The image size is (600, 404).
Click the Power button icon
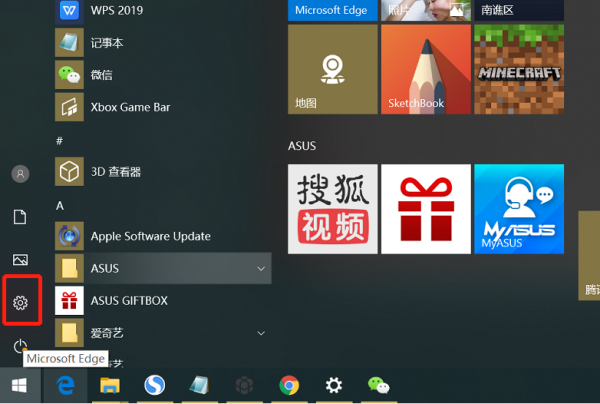pyautogui.click(x=20, y=347)
